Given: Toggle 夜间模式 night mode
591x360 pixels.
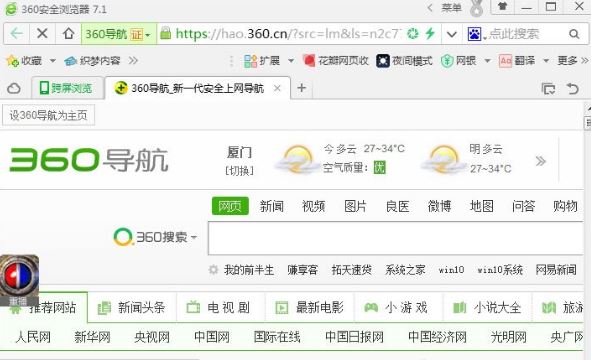Looking at the screenshot, I should (x=404, y=61).
